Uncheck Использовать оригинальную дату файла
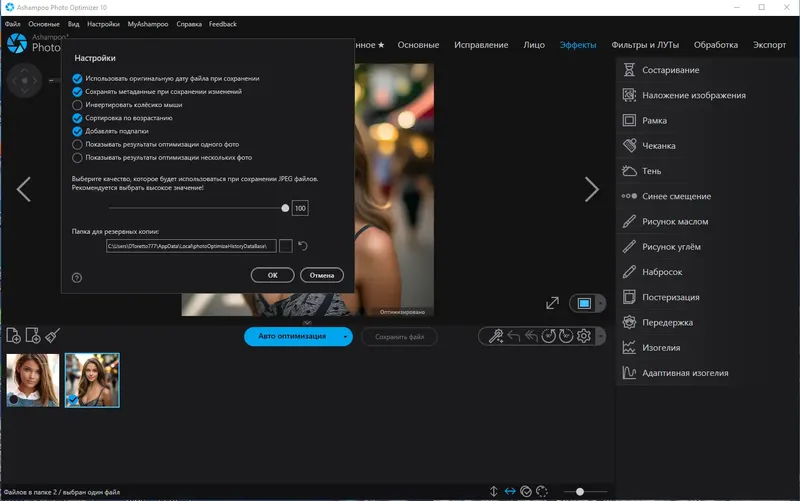This screenshot has height=501, width=800. (x=77, y=79)
